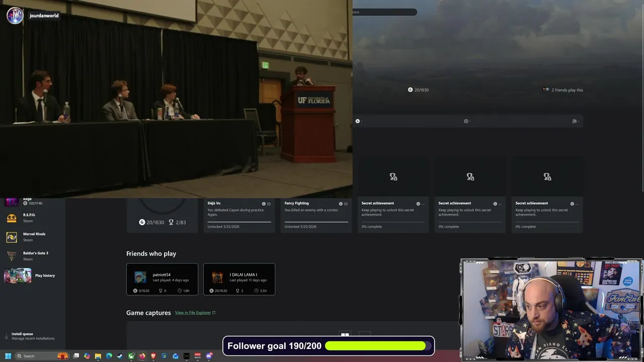Select the camera captures tab in the stats bar
The image size is (644, 362).
tap(466, 121)
